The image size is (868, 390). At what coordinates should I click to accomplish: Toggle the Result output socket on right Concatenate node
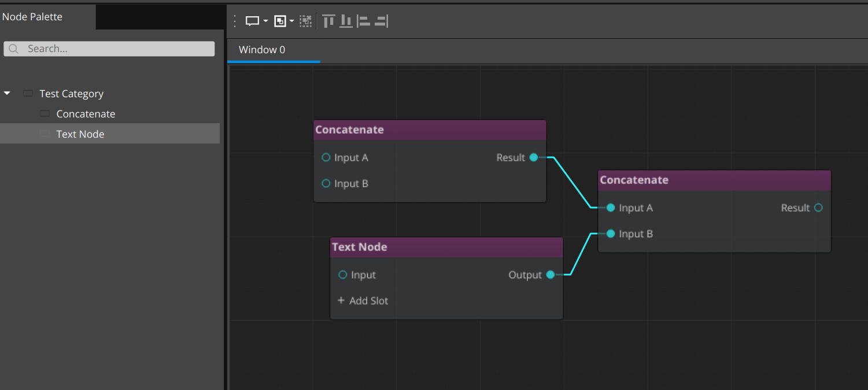(x=818, y=208)
